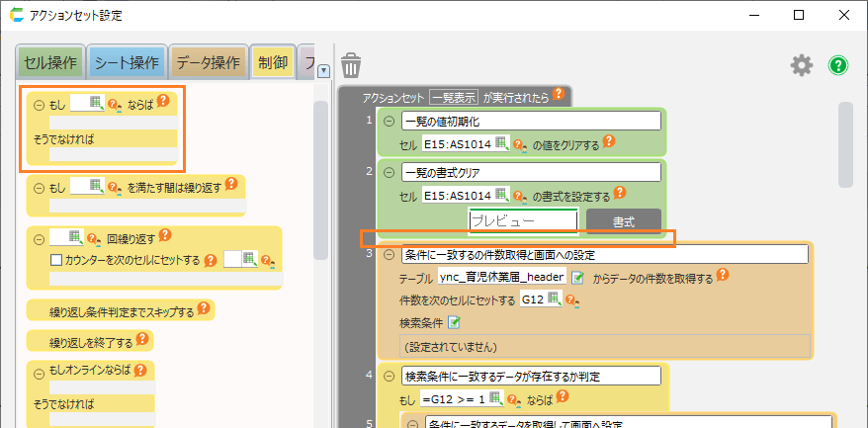Switch to the セル操作 tab
868x428 pixels.
(x=51, y=63)
